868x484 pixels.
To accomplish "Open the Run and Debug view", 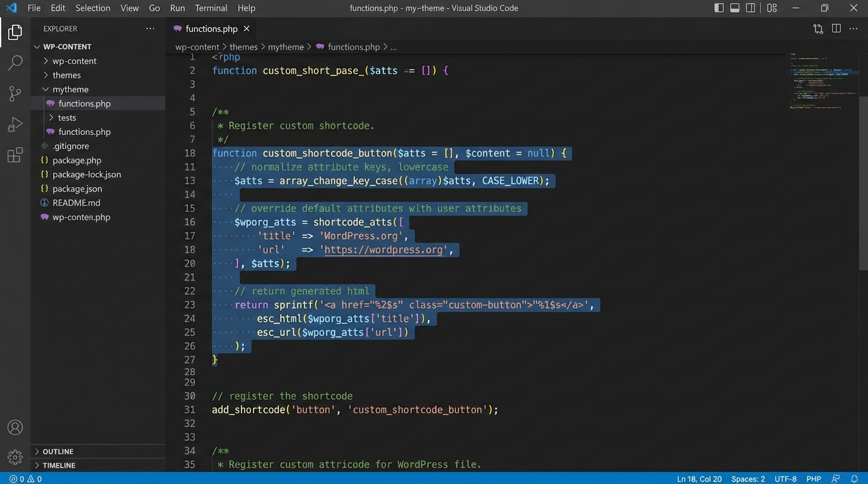I will (x=15, y=124).
